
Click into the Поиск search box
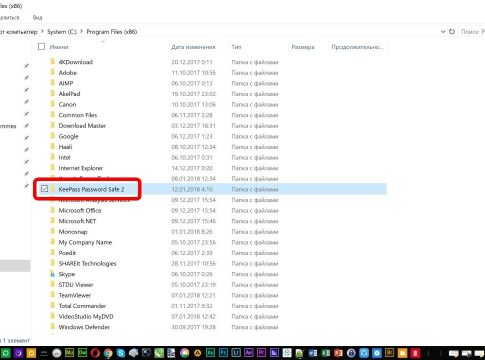tap(473, 32)
